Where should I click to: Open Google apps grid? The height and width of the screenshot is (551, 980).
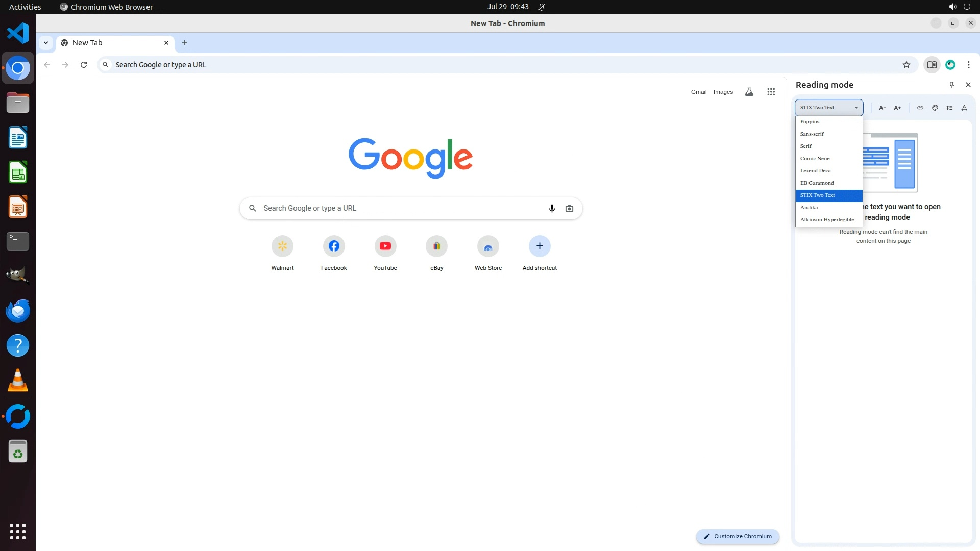[771, 92]
